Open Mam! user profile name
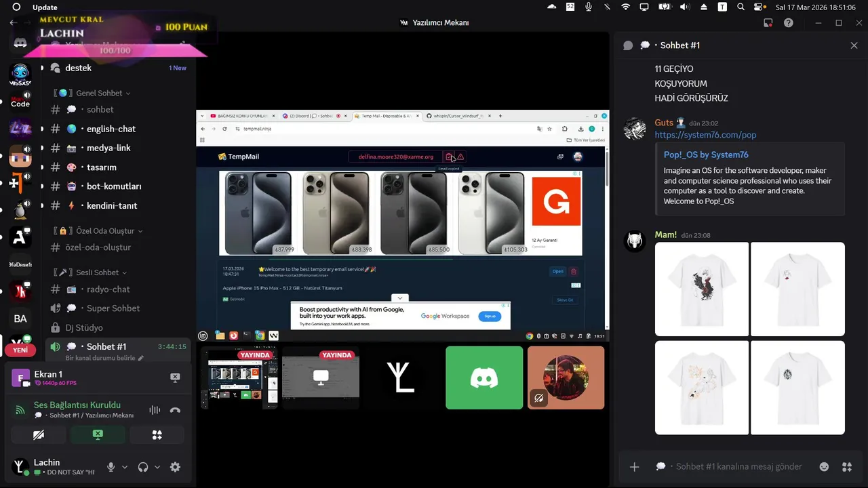 tap(665, 235)
